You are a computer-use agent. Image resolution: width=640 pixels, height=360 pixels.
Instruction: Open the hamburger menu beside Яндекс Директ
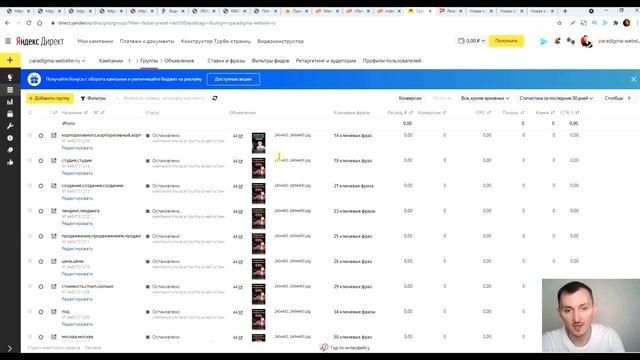pos(8,41)
